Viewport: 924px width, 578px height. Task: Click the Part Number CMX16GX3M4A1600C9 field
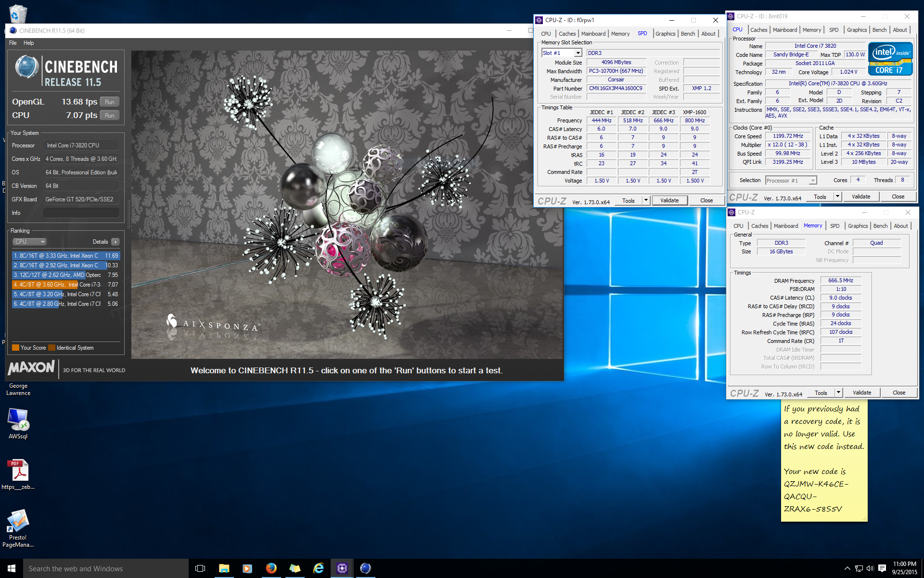pos(616,89)
